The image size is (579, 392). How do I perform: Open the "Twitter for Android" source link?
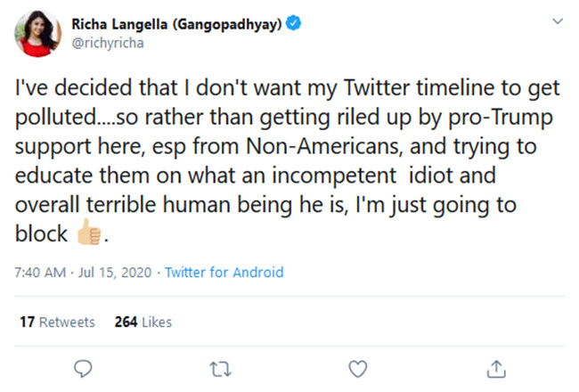tap(224, 273)
